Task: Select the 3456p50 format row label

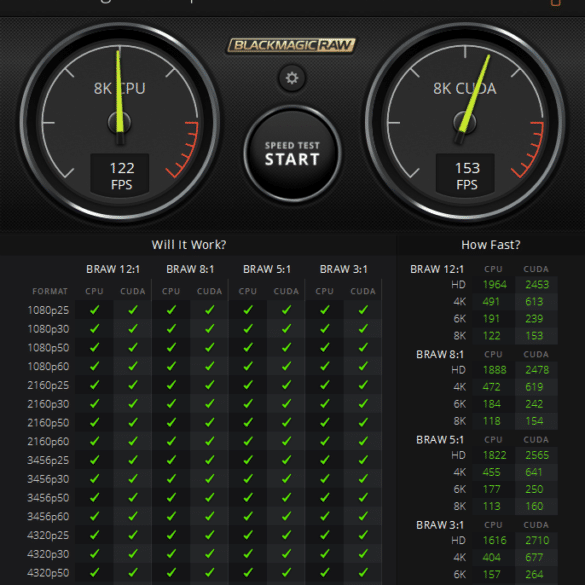Action: pyautogui.click(x=48, y=498)
